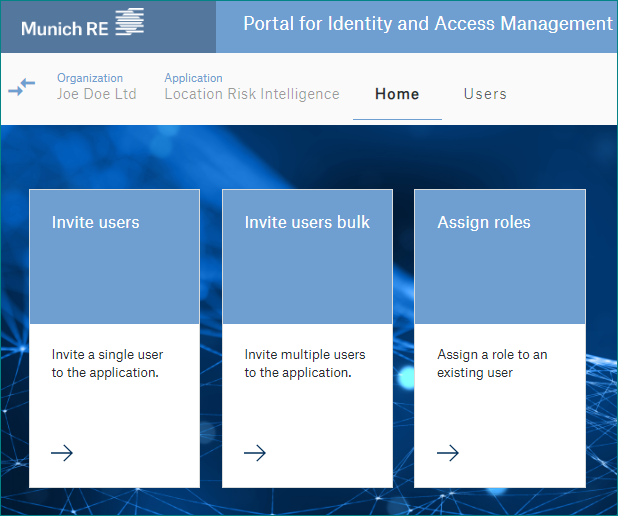Viewport: 618px width, 516px height.
Task: Open the Assign roles card heading
Action: (484, 223)
